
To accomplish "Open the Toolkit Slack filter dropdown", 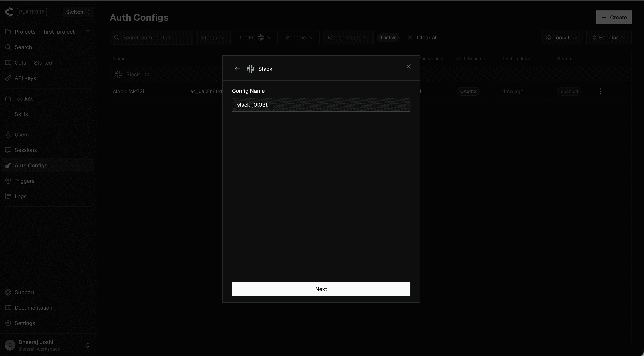I will 256,37.
